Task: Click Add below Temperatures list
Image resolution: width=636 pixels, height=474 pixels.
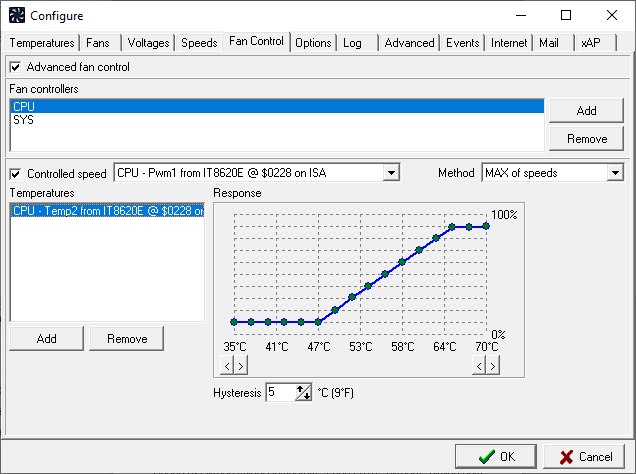Action: click(46, 339)
